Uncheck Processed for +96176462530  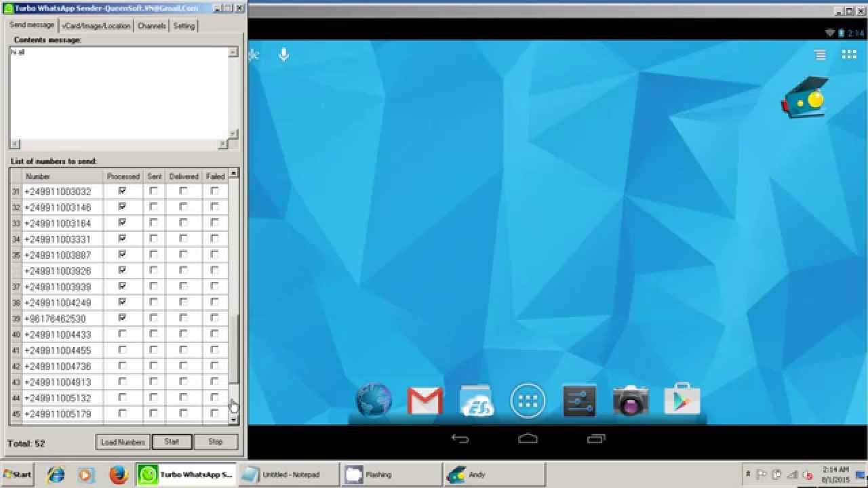[123, 318]
